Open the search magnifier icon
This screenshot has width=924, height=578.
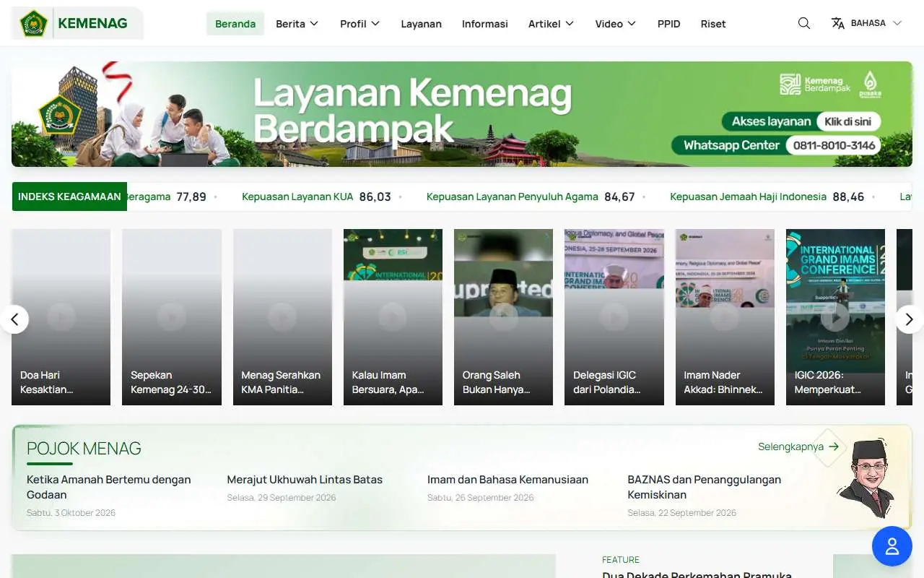tap(804, 23)
